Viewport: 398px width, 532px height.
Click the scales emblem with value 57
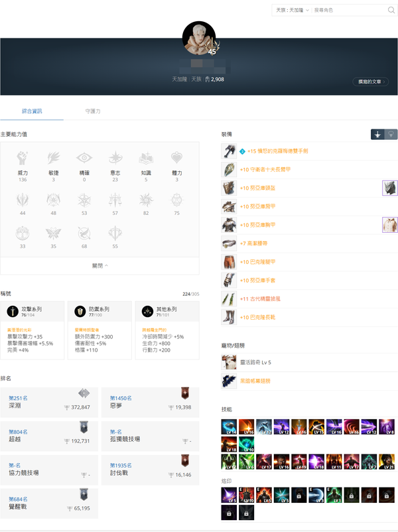(x=115, y=200)
